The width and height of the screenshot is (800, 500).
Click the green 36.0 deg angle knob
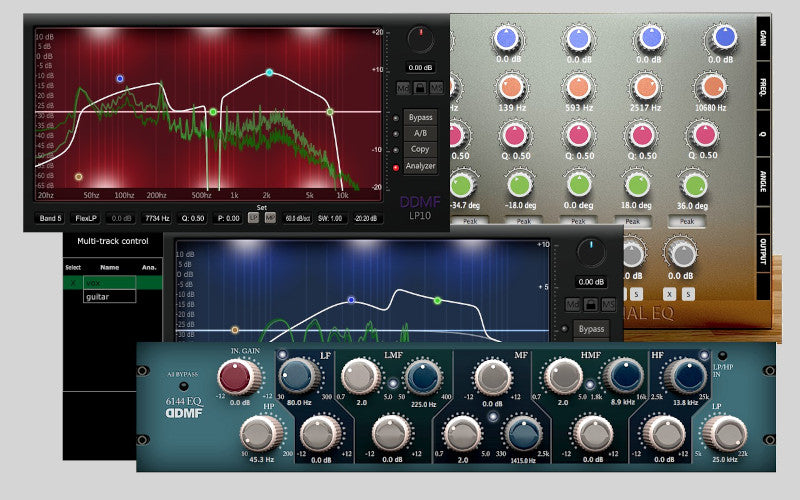click(x=694, y=184)
